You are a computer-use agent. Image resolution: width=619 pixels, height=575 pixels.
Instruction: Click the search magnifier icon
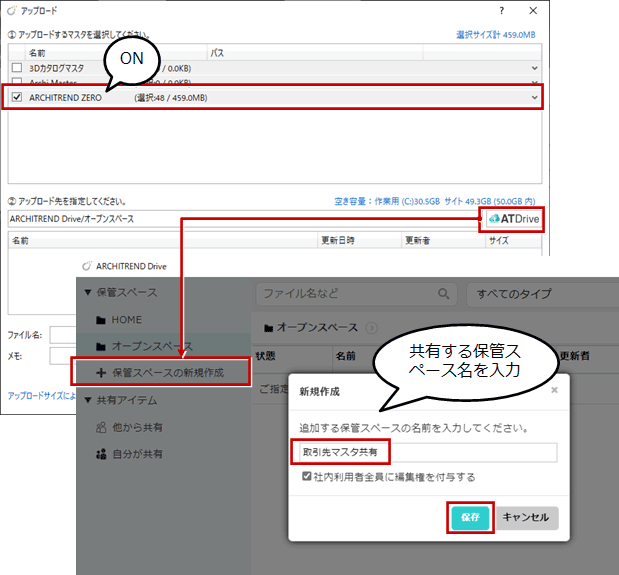point(443,294)
